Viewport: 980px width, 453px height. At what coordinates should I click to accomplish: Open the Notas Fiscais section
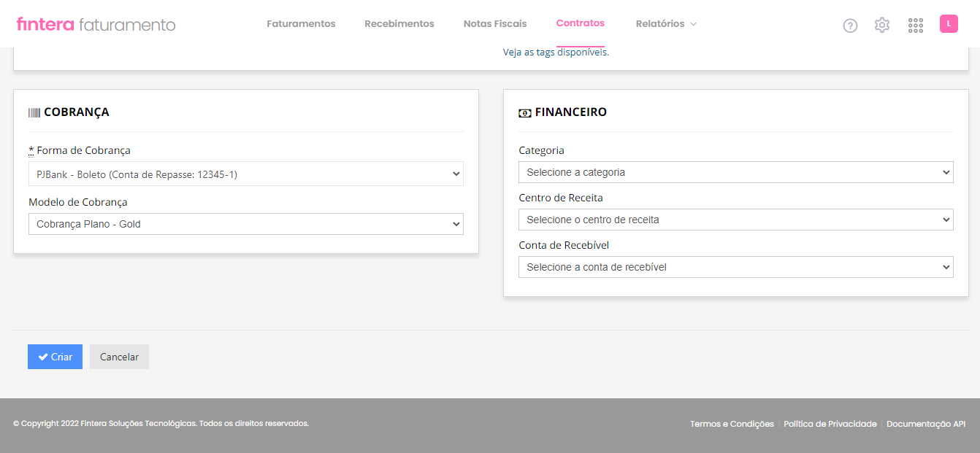(x=495, y=23)
